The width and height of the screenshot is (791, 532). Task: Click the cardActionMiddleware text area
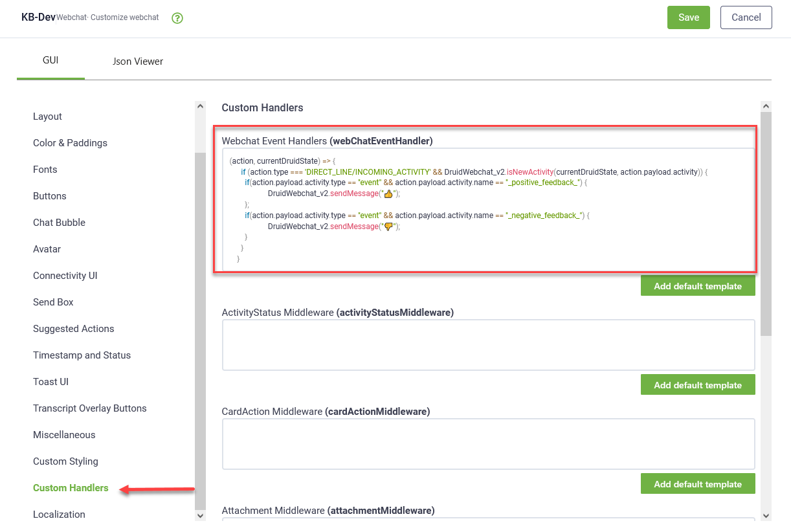click(x=489, y=444)
